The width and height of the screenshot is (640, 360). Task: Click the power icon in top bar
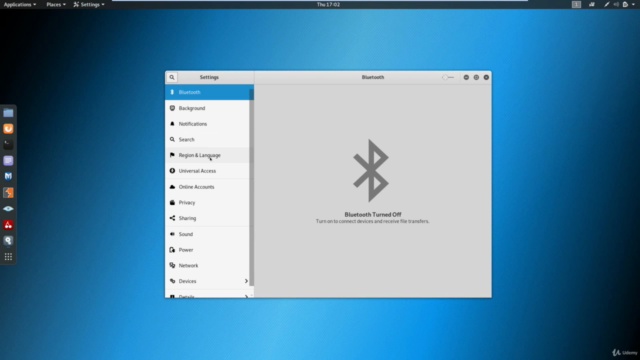click(x=625, y=4)
